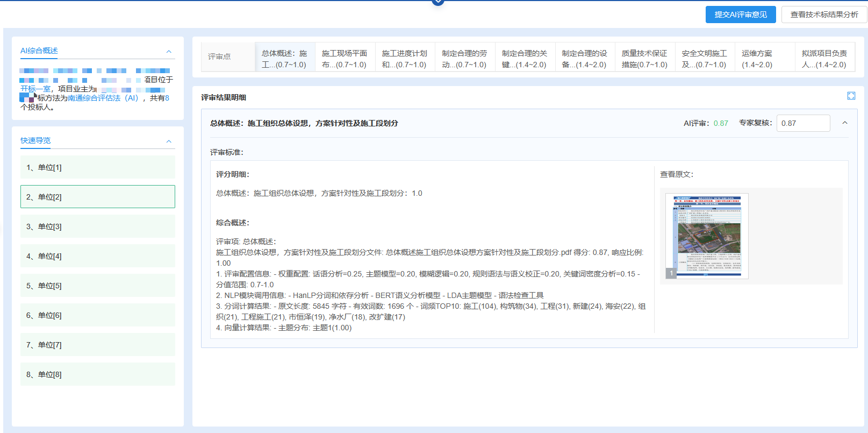Open 查看技术标结果分析

pos(823,15)
